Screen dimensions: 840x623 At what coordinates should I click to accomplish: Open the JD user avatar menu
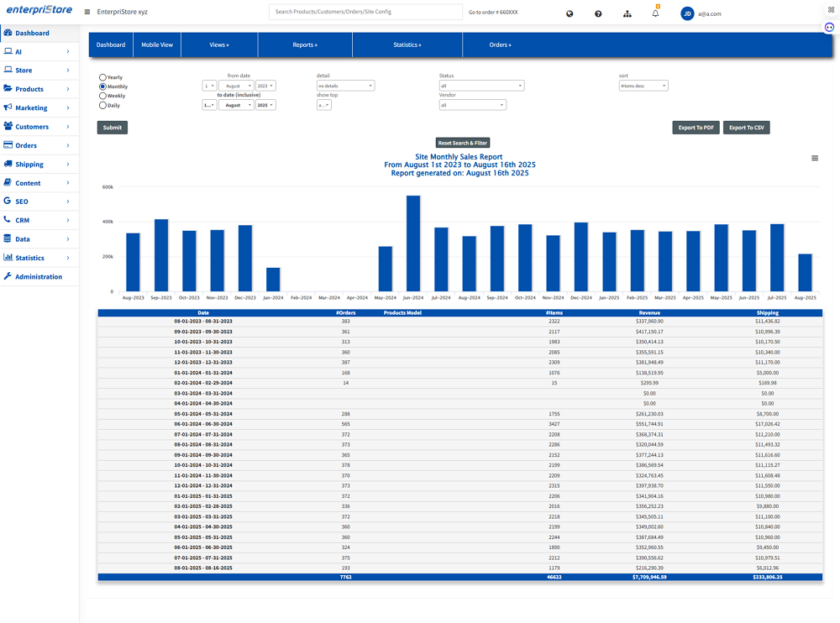pos(687,14)
